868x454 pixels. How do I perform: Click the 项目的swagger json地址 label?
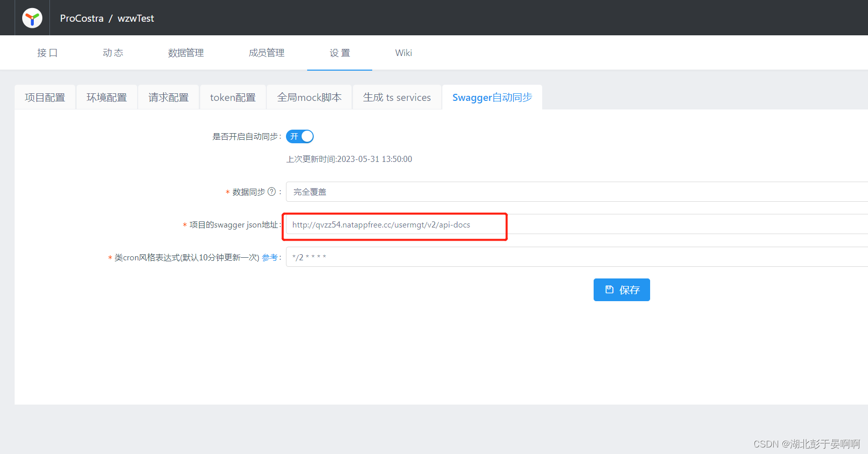(x=234, y=225)
